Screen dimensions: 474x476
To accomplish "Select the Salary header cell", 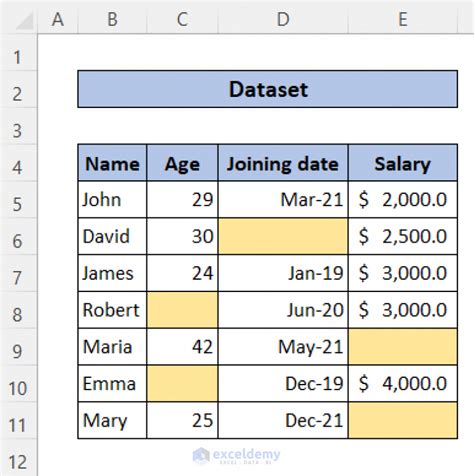I will [403, 163].
